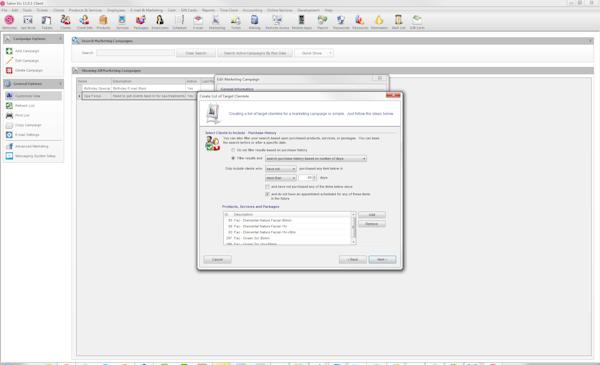This screenshot has width=600, height=365.
Task: Open the Tools menu
Action: coord(27,10)
